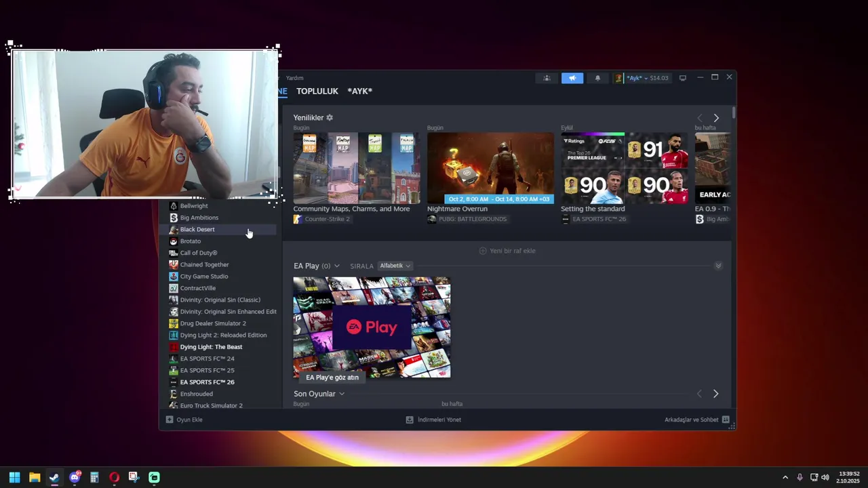Open Setting the standard news thumbnail
Viewport: 868px width, 488px height.
coord(624,168)
